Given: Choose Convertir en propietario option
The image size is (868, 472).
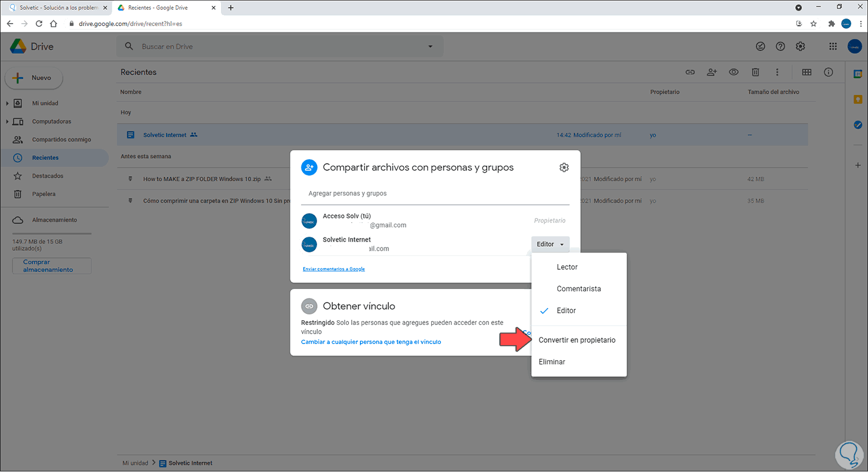Looking at the screenshot, I should click(579, 340).
